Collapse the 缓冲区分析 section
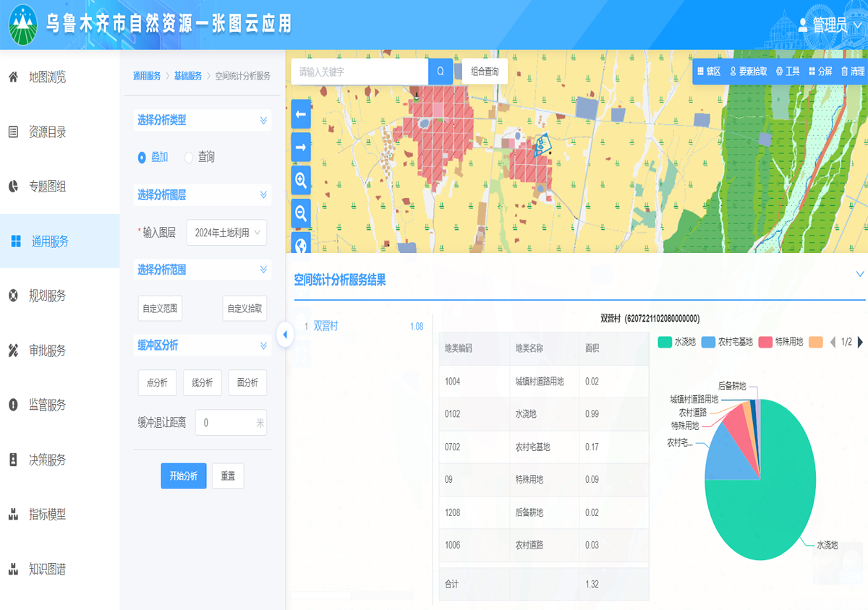 (x=263, y=345)
